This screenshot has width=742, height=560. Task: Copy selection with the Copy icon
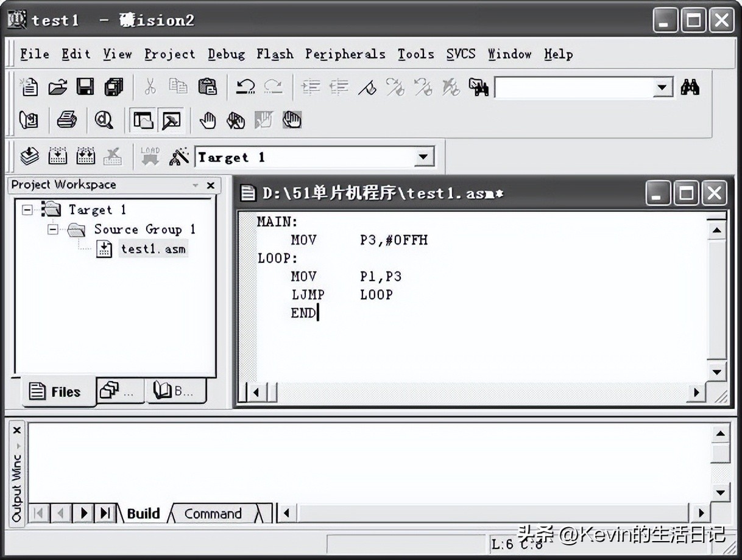tap(178, 87)
